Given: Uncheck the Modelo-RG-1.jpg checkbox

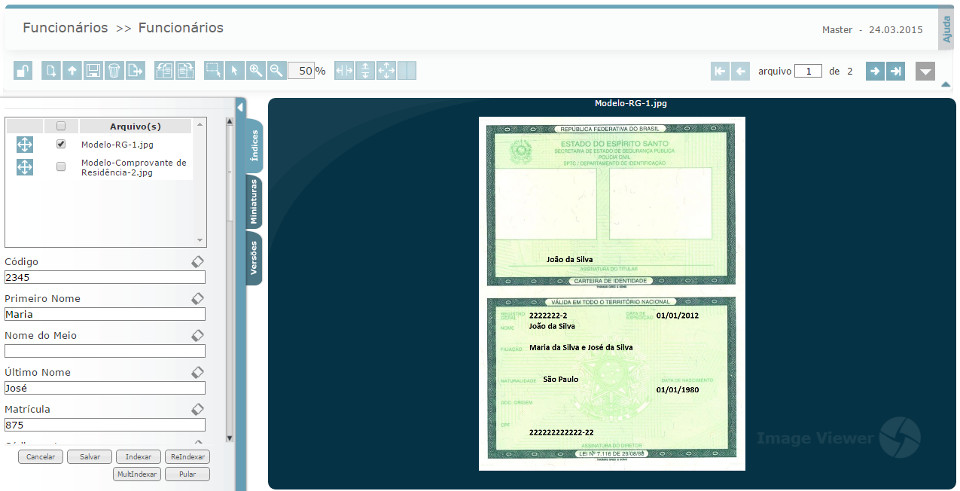Looking at the screenshot, I should pyautogui.click(x=61, y=144).
